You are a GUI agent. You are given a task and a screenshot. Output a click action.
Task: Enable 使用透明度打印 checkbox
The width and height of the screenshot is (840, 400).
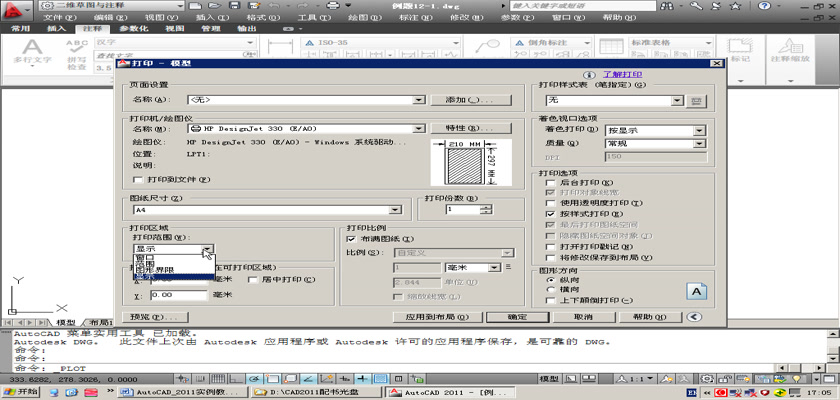pos(550,203)
